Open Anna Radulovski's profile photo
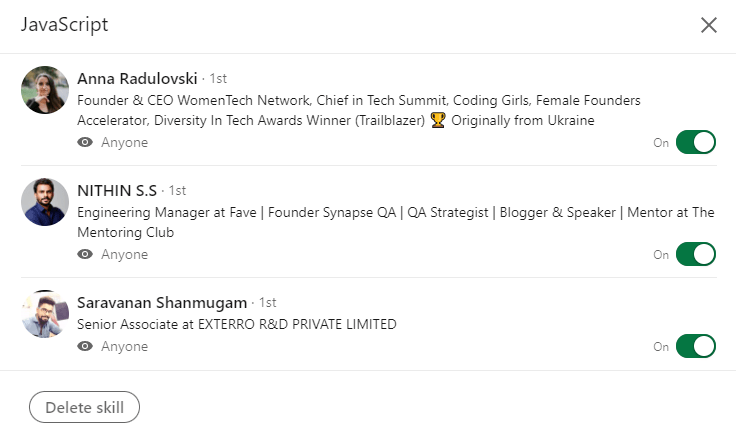This screenshot has width=736, height=429. (x=45, y=90)
